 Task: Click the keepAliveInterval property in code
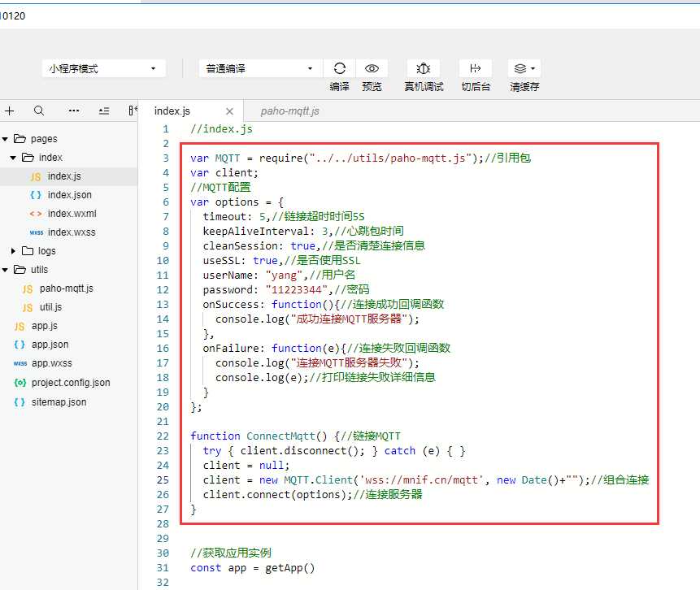point(256,231)
